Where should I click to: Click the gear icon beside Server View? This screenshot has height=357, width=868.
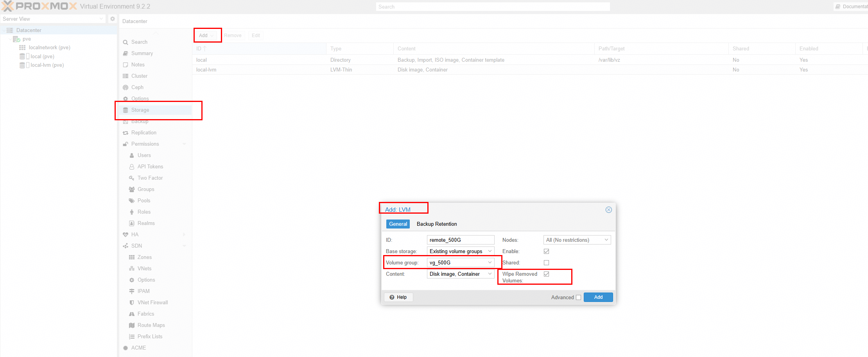(113, 19)
